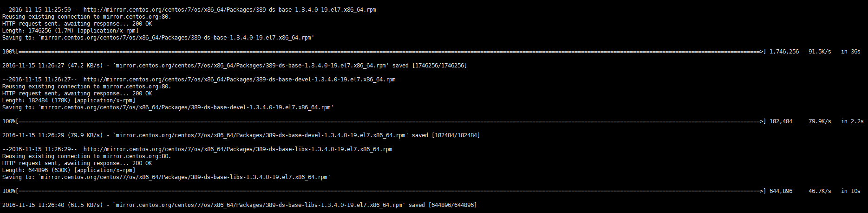Screen dimensions: 868x213
Task: Click the "Saving to" path for the devel rpm
Action: 186,107
